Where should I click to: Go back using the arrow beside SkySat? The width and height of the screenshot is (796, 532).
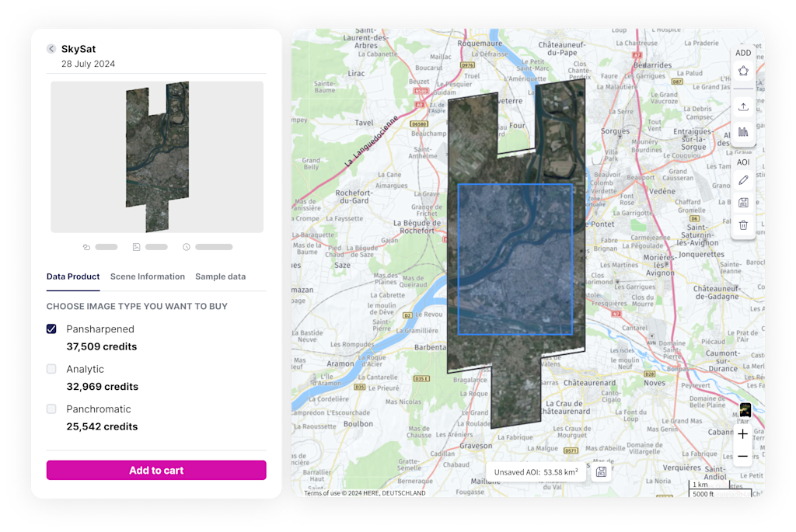point(51,49)
